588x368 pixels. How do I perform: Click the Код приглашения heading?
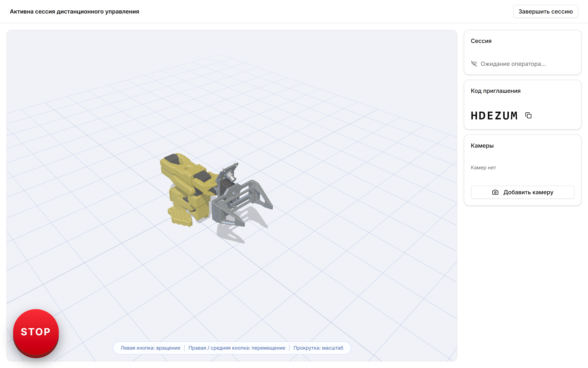click(x=496, y=91)
